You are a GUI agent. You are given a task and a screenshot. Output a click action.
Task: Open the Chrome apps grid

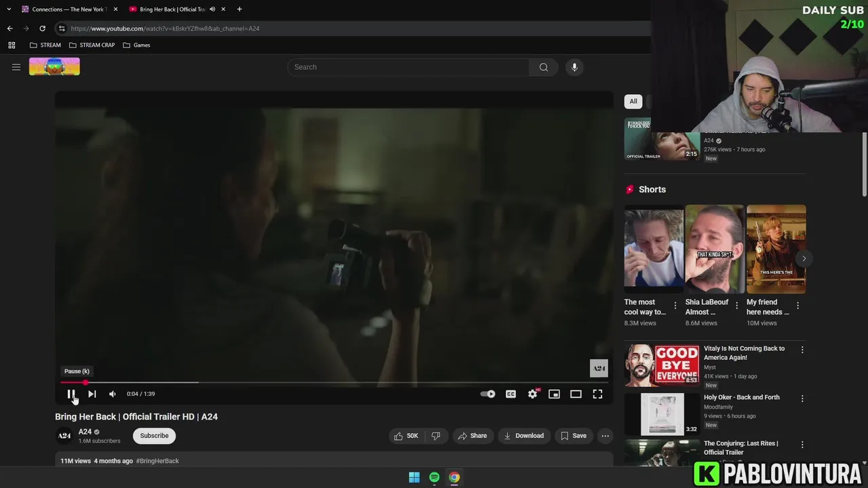point(12,45)
